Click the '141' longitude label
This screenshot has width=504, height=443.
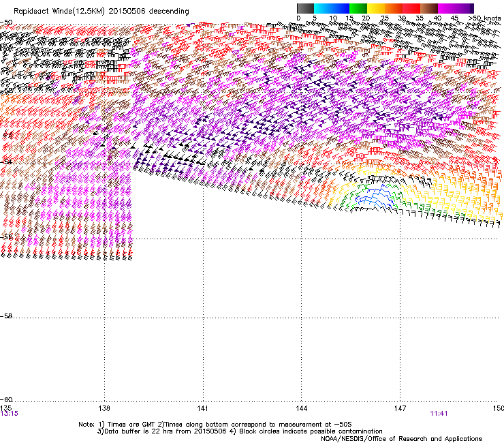202,408
